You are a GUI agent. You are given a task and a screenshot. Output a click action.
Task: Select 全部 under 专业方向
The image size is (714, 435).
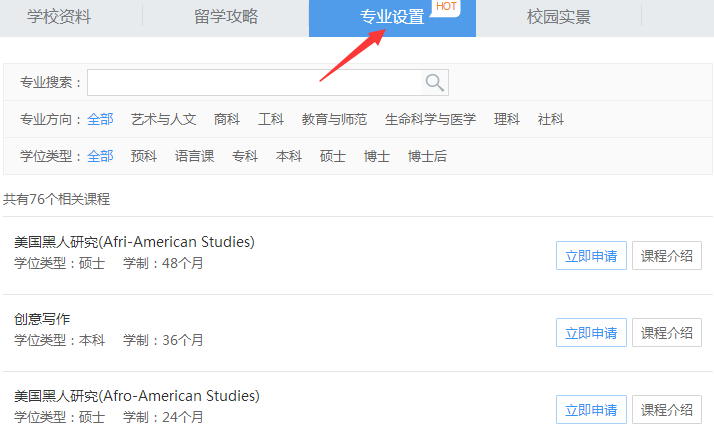pyautogui.click(x=100, y=119)
